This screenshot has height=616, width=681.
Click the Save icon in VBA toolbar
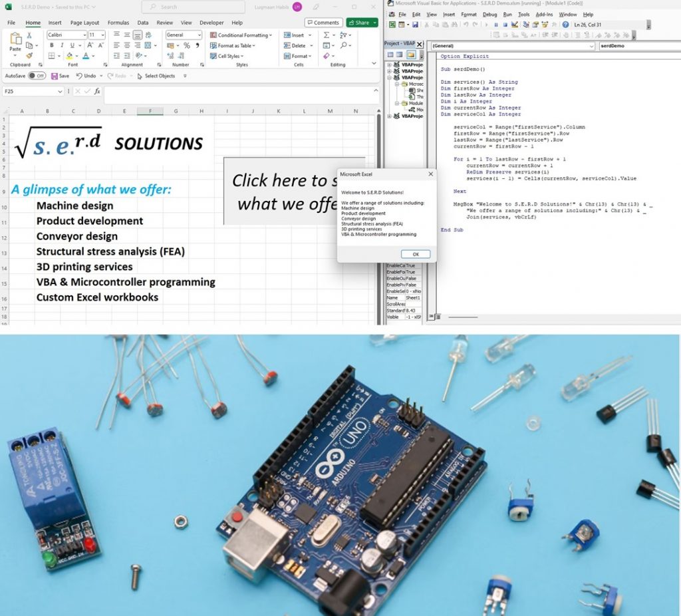click(415, 25)
